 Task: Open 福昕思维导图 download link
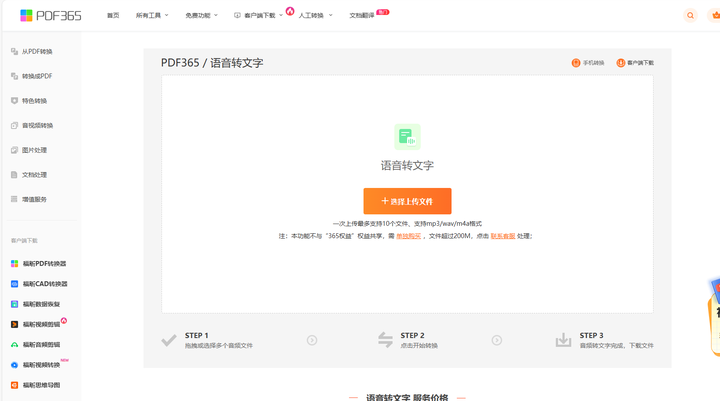[41, 385]
